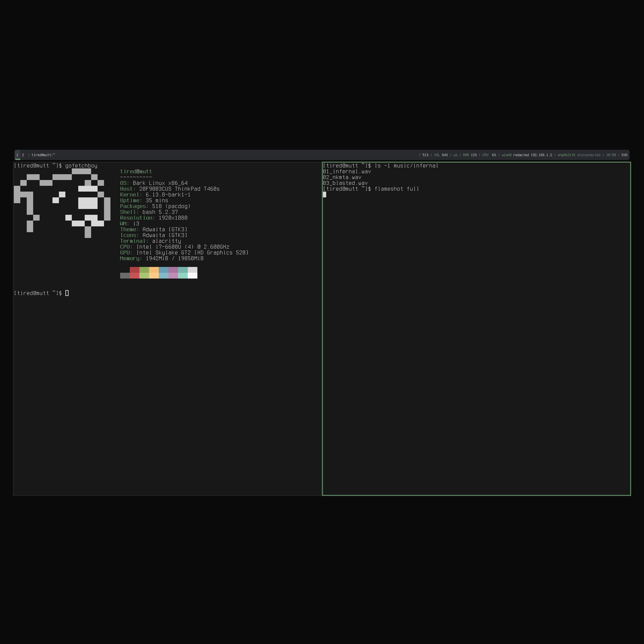This screenshot has width=644, height=644.
Task: Switch to workspace 2 in the bar
Action: click(23, 155)
